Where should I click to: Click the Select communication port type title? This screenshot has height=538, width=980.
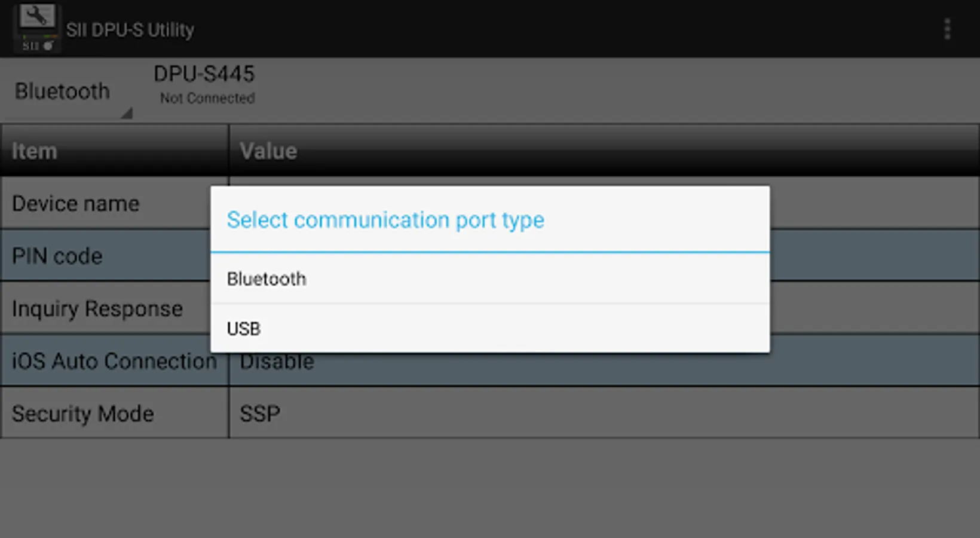(x=385, y=220)
